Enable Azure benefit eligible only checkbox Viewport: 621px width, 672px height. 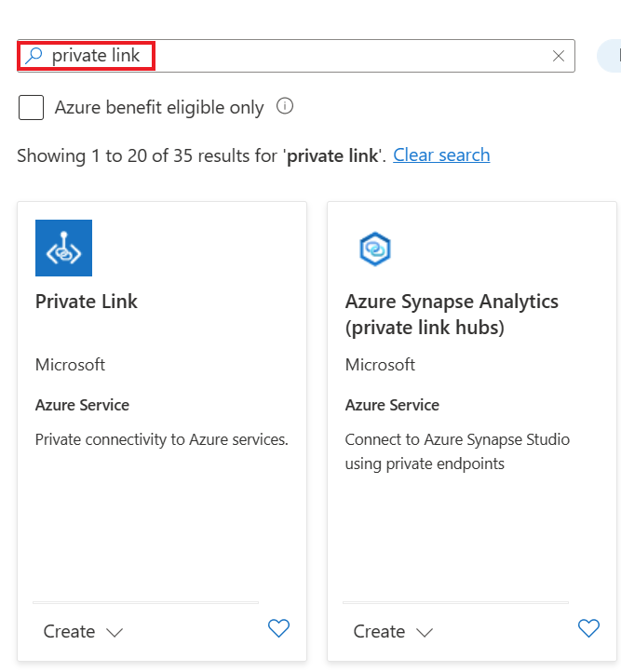(x=32, y=108)
